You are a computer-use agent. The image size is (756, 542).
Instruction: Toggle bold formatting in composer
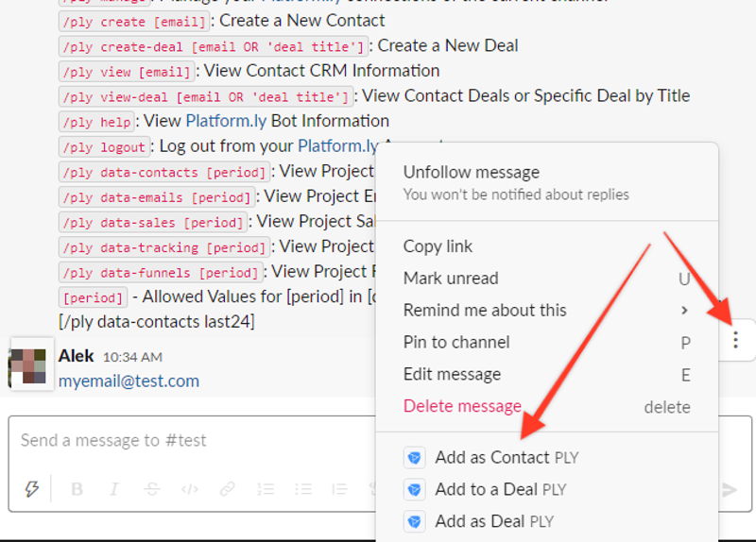(x=77, y=489)
